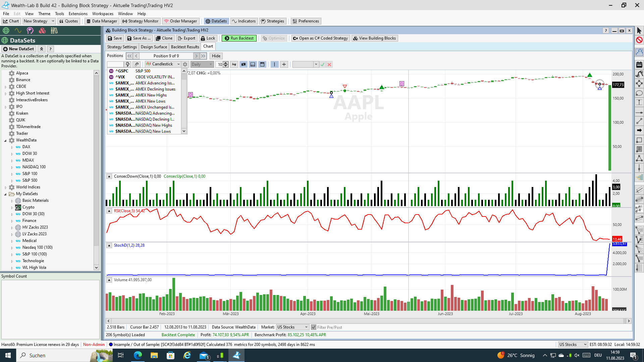This screenshot has width=644, height=362.
Task: Click the chart horizontal scrollbar
Action: 368,321
